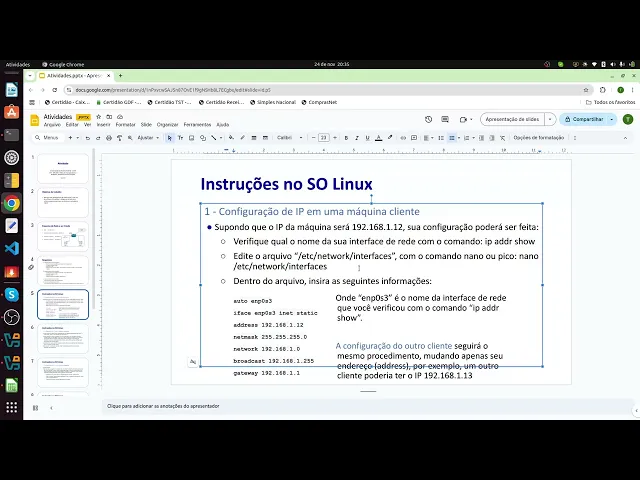Toggle Underline formatting

click(367, 138)
